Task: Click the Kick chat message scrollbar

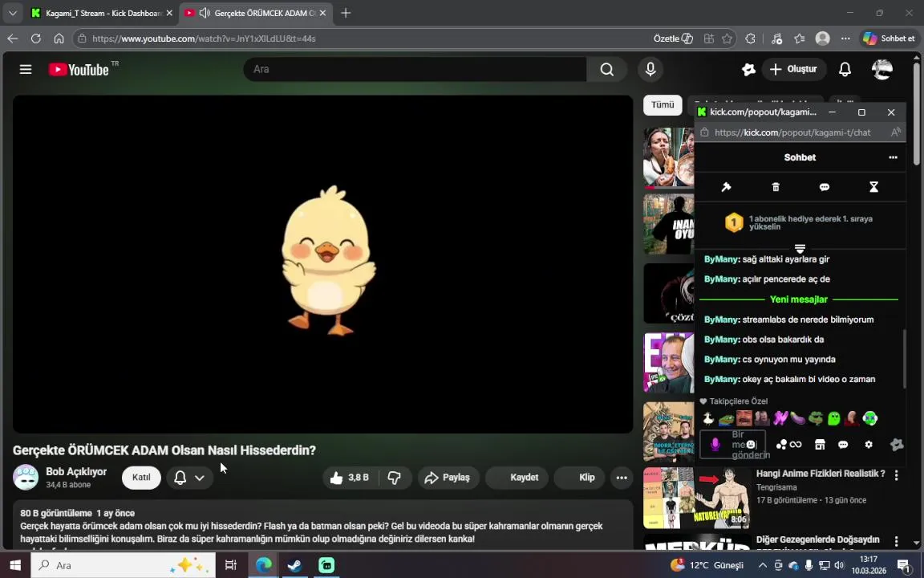Action: coord(905,359)
